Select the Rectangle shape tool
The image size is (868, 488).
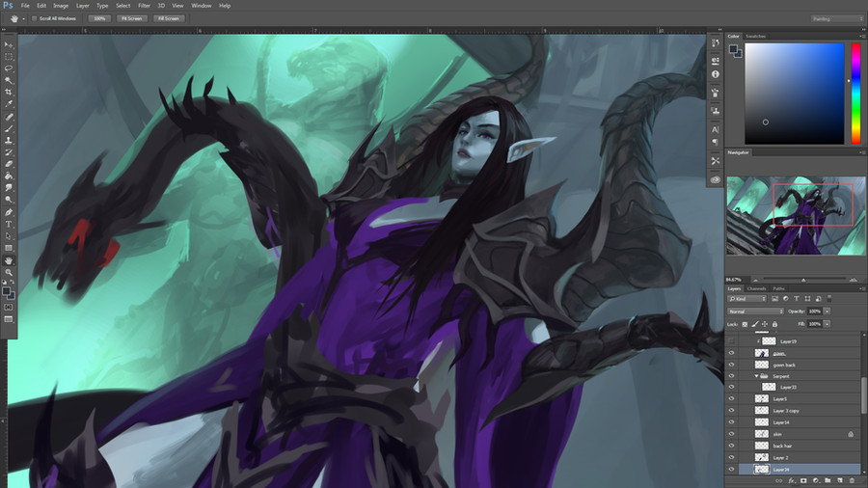pos(9,248)
